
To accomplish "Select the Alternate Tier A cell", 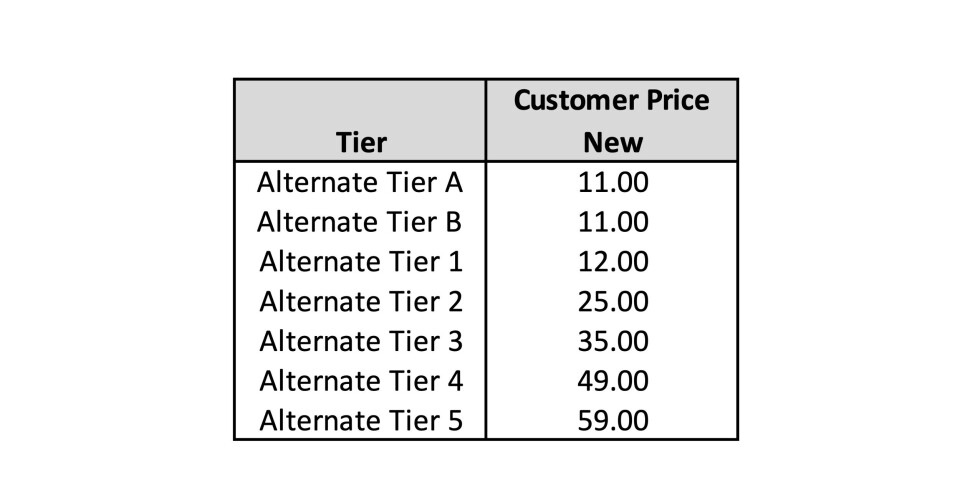I will click(x=360, y=182).
